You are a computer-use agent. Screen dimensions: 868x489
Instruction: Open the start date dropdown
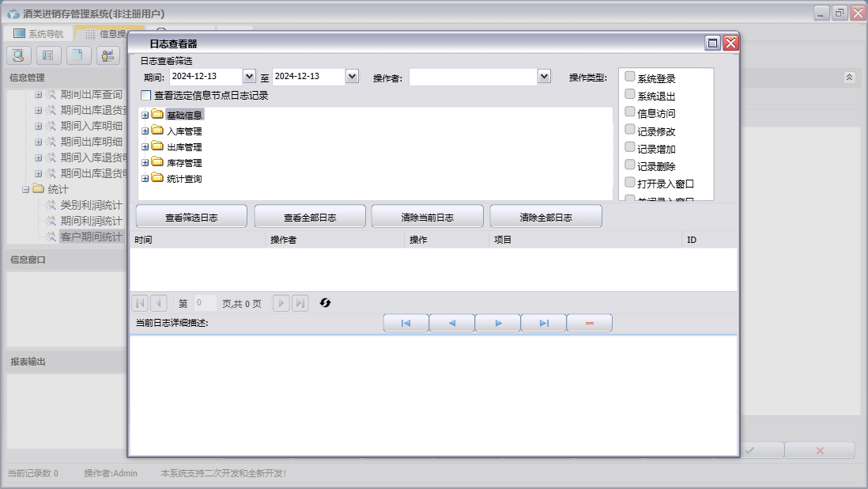tap(249, 77)
